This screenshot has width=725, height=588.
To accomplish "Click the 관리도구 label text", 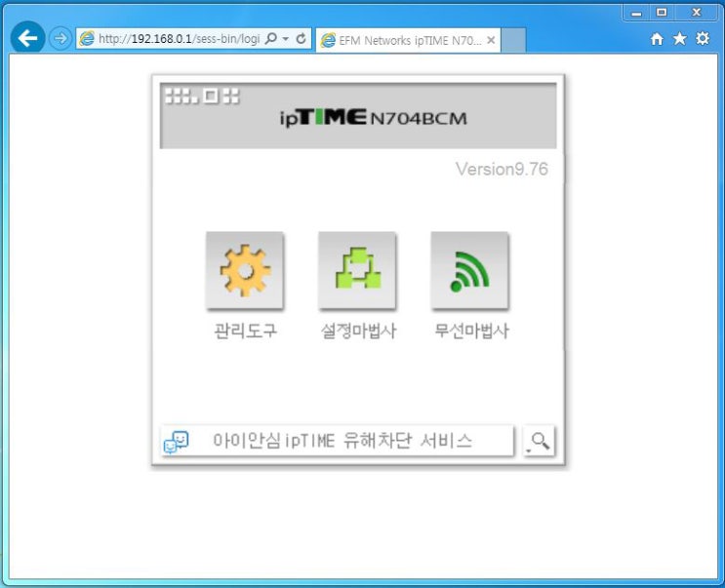I will pyautogui.click(x=245, y=331).
